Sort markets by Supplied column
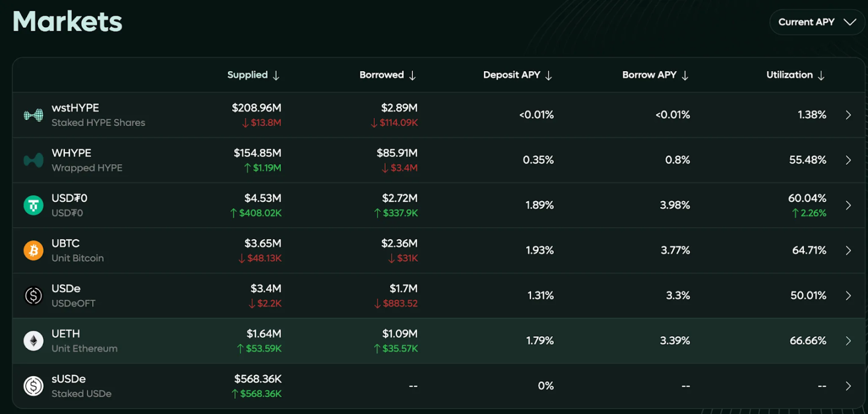 click(253, 75)
